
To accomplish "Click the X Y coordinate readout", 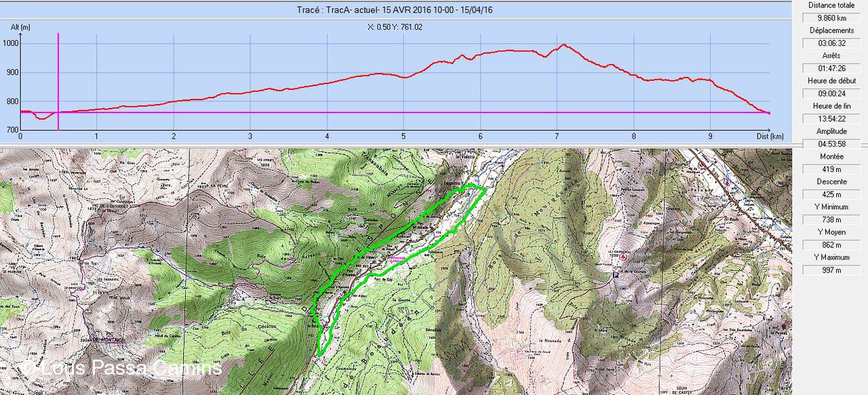I will point(395,27).
